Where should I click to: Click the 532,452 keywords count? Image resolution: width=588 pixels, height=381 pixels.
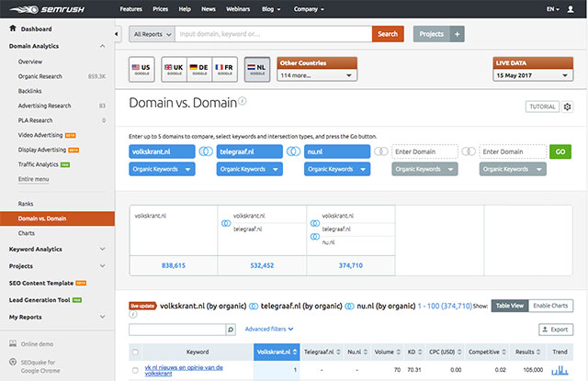pos(262,265)
